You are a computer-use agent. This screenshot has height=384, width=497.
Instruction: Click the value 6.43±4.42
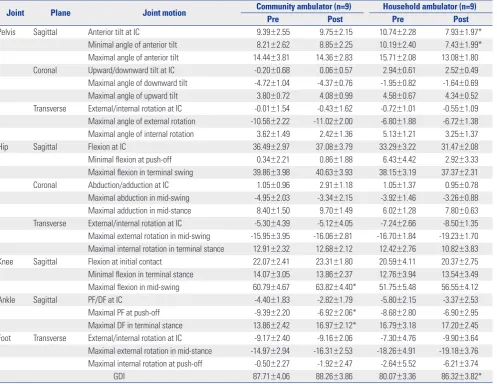(x=399, y=160)
